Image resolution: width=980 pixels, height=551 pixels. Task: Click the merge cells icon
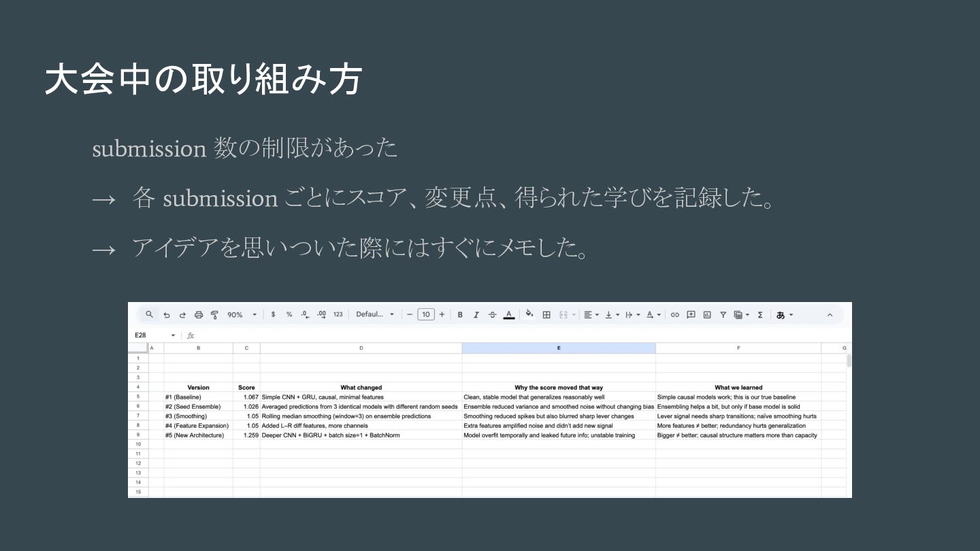tap(563, 314)
